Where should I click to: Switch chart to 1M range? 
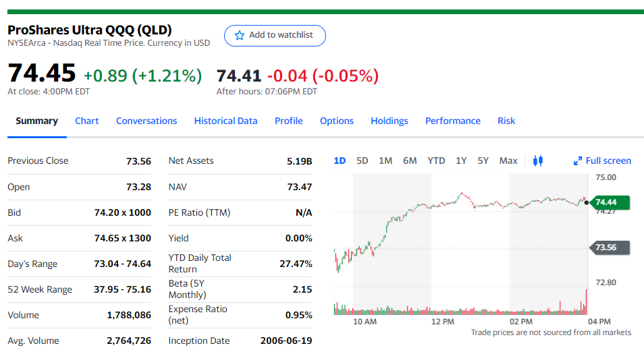(385, 160)
